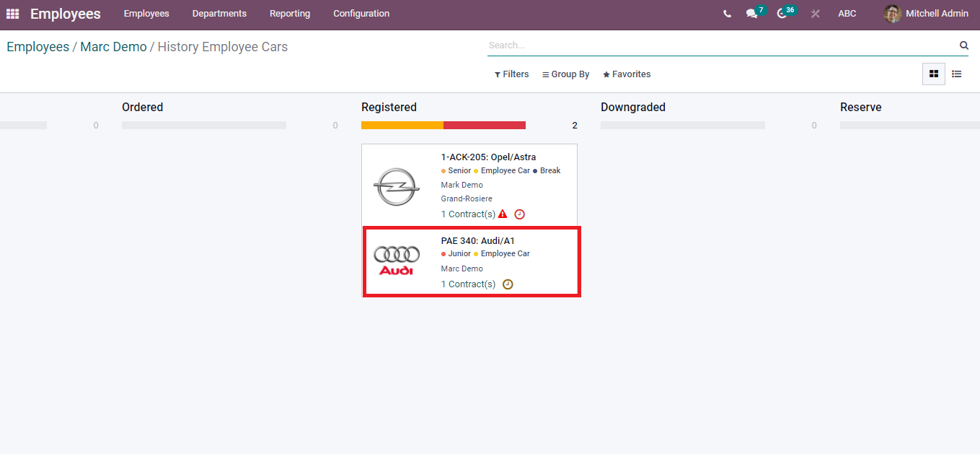Click the phone call icon
980x454 pixels.
point(727,14)
